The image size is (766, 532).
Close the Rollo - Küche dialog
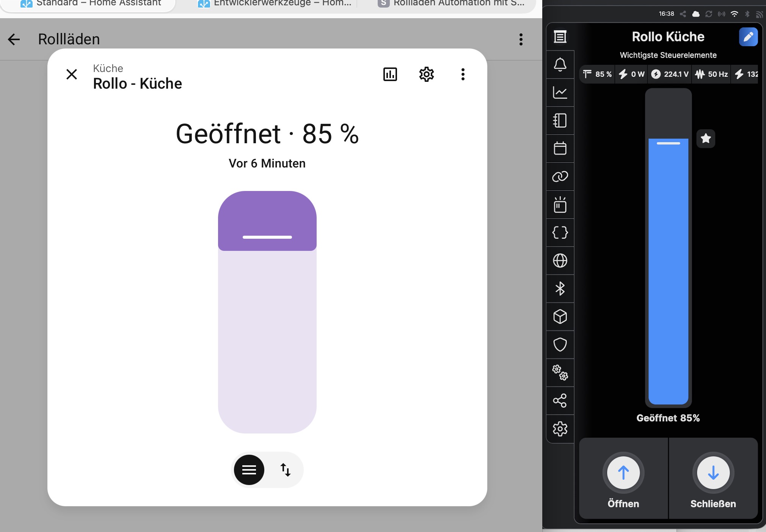[72, 74]
